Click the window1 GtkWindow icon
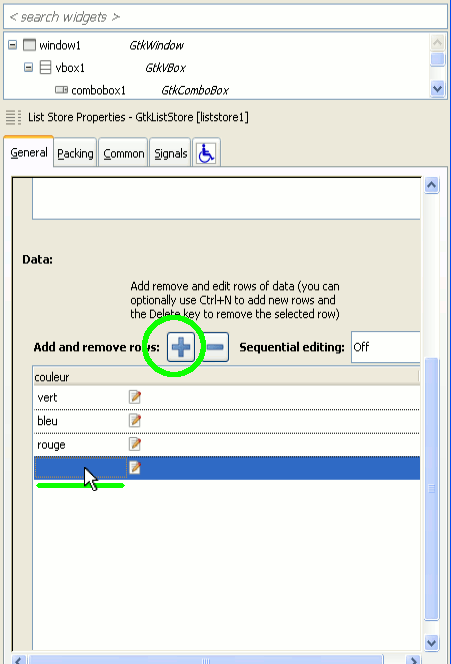The height and width of the screenshot is (664, 451). (x=29, y=45)
